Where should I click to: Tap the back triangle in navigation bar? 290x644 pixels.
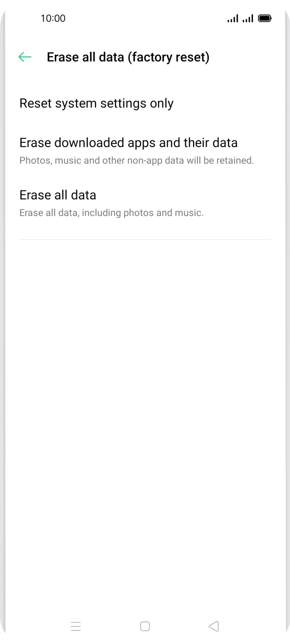[x=213, y=626]
